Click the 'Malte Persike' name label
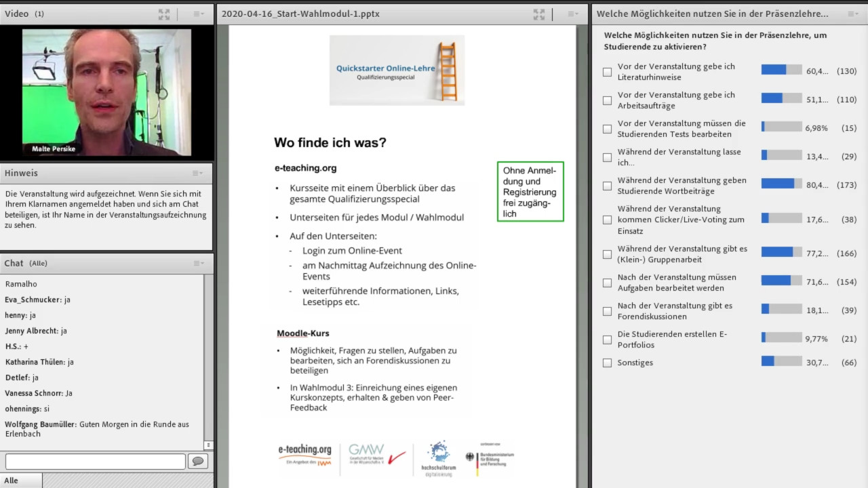The width and height of the screenshot is (868, 488). coord(54,148)
